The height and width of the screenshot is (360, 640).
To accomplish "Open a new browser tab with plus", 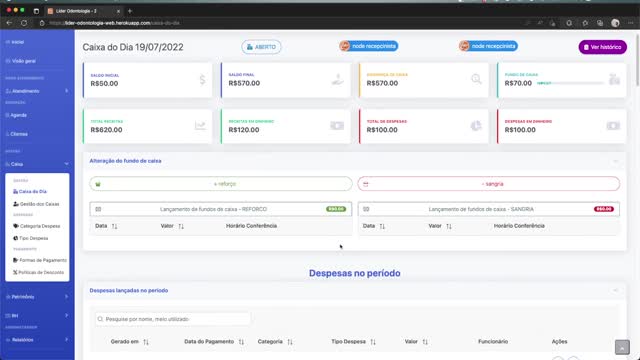I will pyautogui.click(x=130, y=11).
